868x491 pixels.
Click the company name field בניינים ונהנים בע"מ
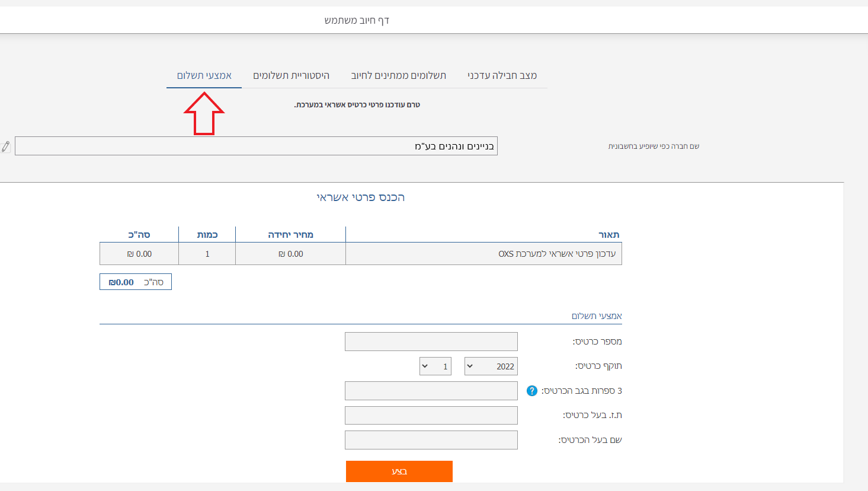[x=256, y=146]
